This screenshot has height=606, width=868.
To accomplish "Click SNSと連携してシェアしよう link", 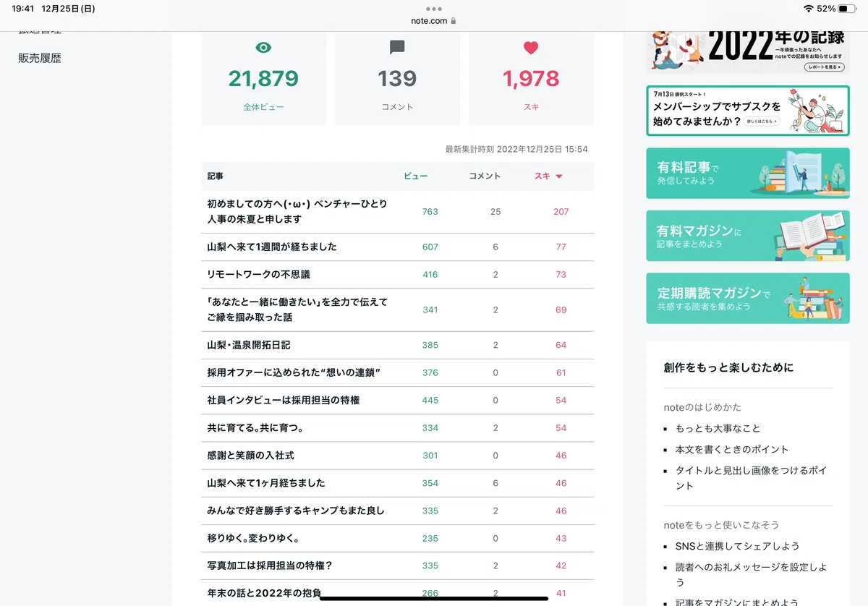I will 737,547.
